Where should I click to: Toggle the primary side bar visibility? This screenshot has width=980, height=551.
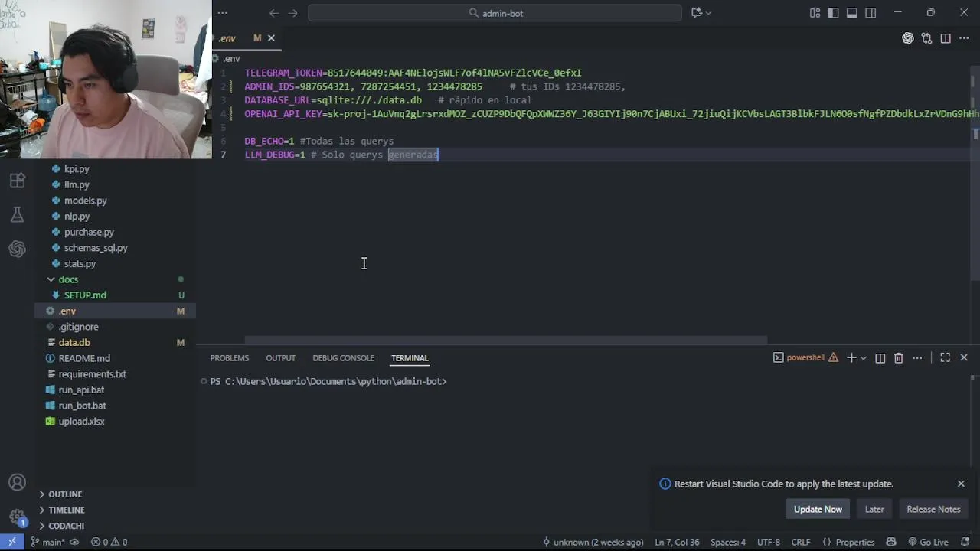click(x=833, y=13)
